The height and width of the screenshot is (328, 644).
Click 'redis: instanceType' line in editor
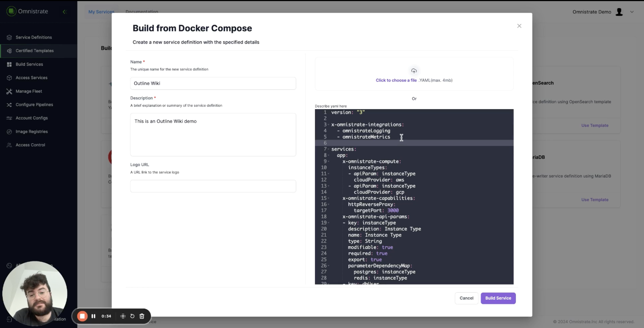pos(380,278)
